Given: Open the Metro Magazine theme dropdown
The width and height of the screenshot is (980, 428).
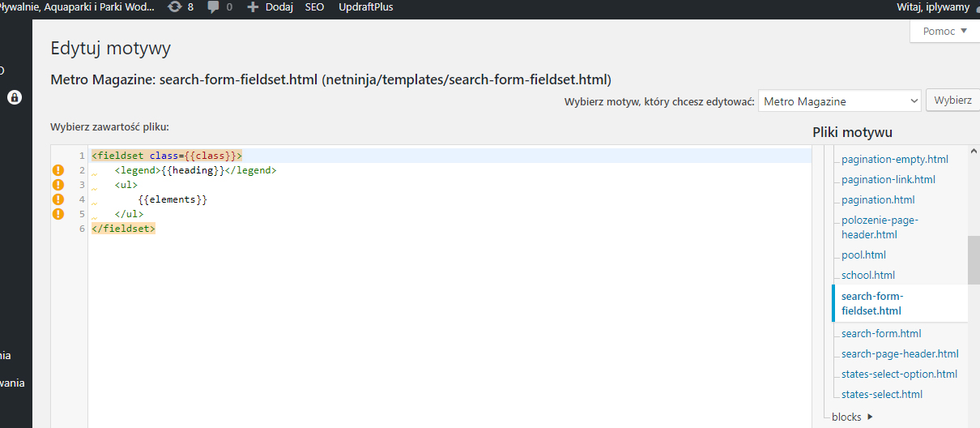Looking at the screenshot, I should click(x=840, y=101).
